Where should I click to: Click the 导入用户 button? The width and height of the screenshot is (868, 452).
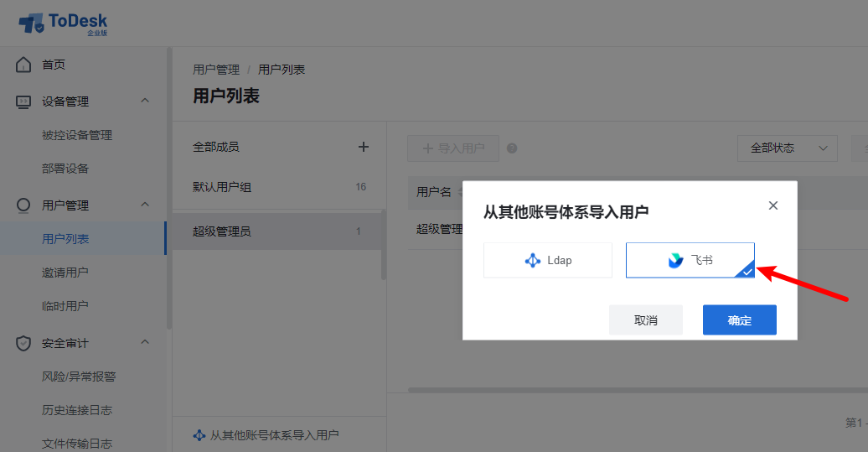coord(453,148)
